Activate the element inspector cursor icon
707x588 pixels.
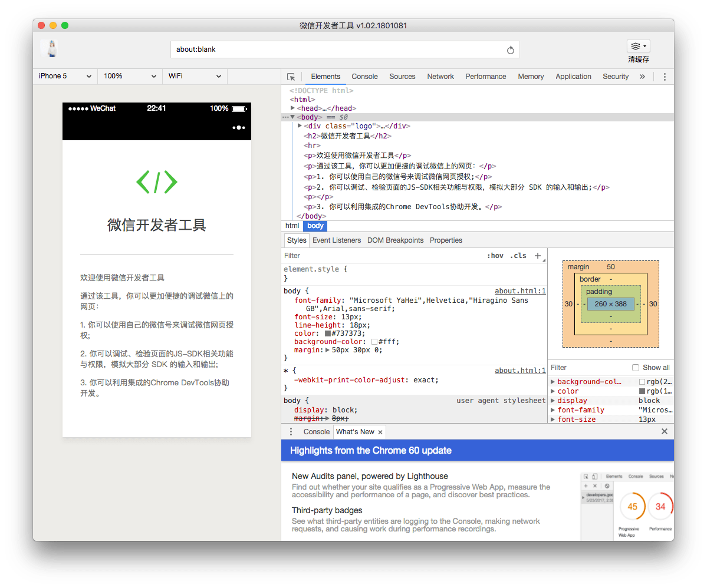[291, 77]
